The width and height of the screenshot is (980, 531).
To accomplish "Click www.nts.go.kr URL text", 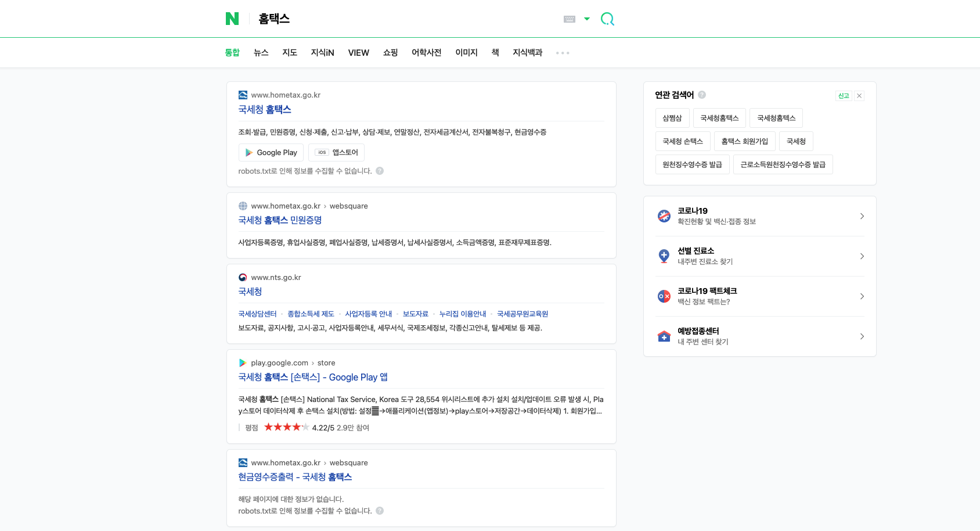I will point(276,277).
